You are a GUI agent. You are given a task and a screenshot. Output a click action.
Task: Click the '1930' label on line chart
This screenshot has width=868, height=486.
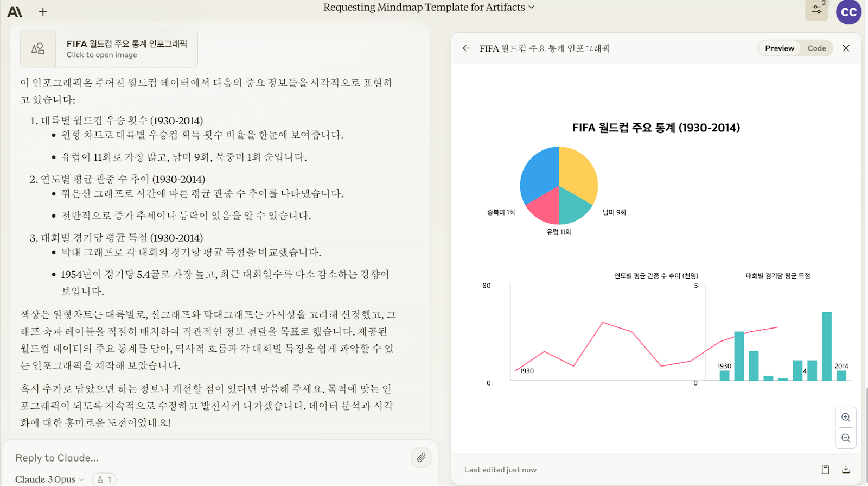coord(527,371)
